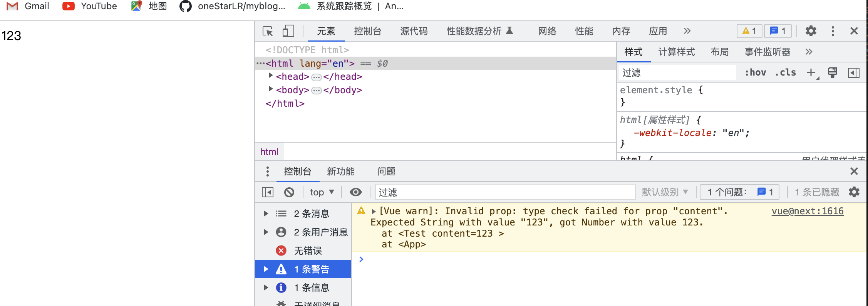Show more styles sidebar tabs chevron

pos(809,52)
